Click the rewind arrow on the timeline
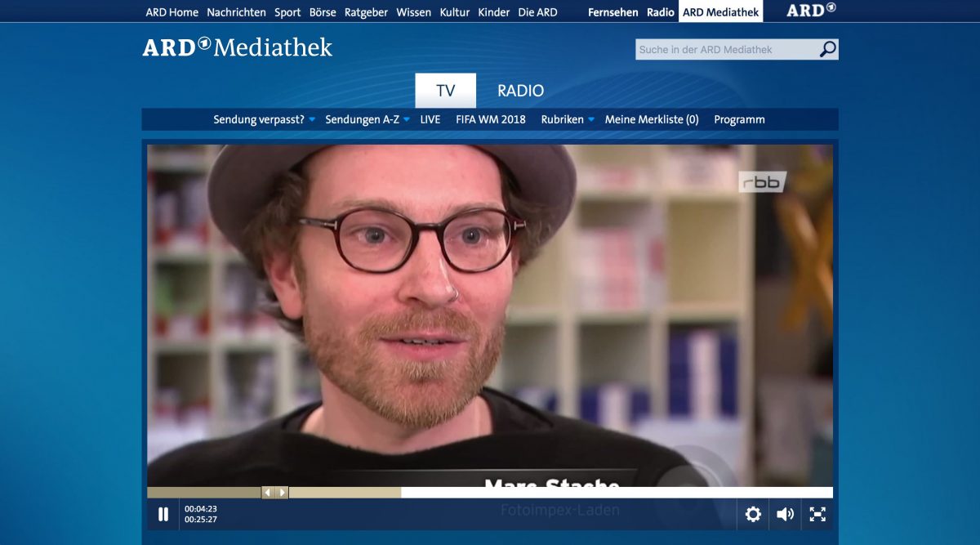Image resolution: width=980 pixels, height=545 pixels. [x=267, y=493]
